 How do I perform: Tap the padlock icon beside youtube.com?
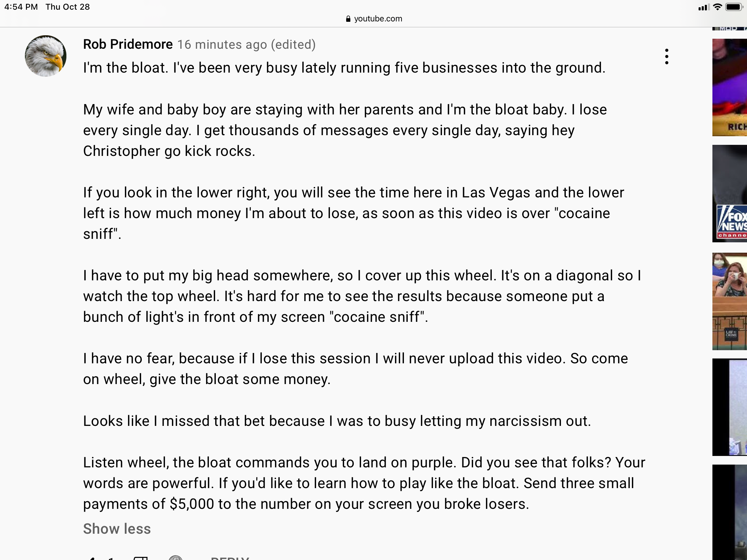pyautogui.click(x=348, y=19)
